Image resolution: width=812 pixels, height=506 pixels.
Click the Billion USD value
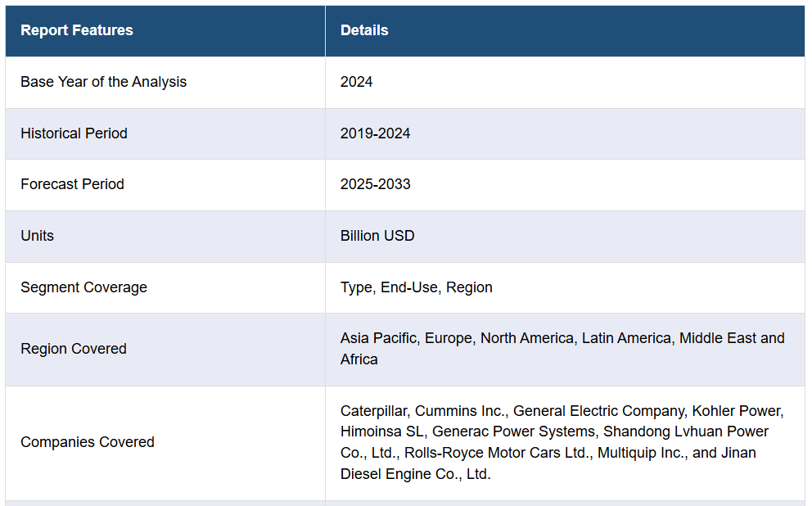point(377,236)
